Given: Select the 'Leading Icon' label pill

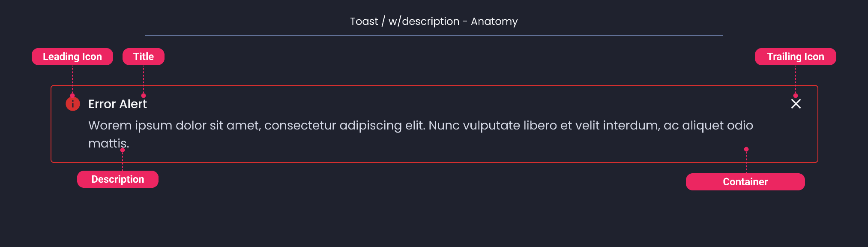Looking at the screenshot, I should pos(72,56).
